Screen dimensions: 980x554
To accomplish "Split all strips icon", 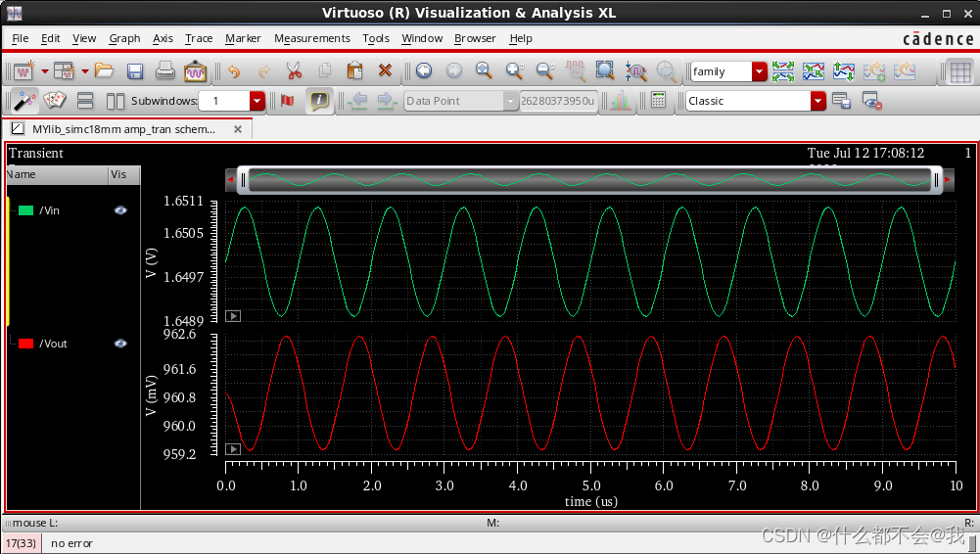I will [x=782, y=71].
